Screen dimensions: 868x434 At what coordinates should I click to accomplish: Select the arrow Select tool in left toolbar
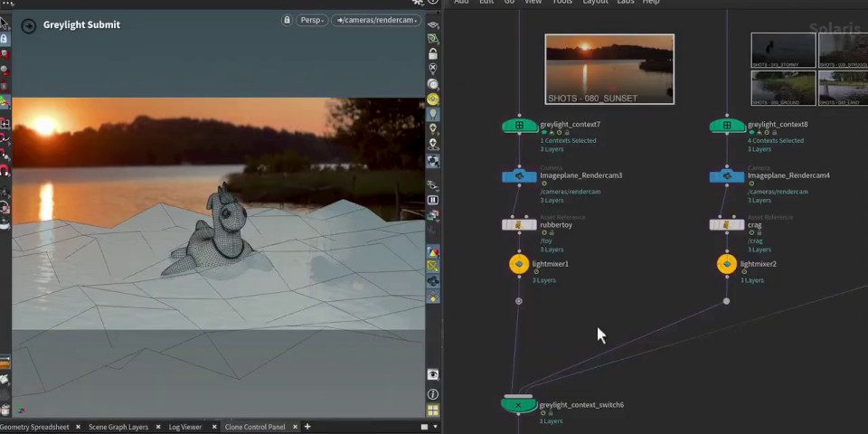(5, 24)
